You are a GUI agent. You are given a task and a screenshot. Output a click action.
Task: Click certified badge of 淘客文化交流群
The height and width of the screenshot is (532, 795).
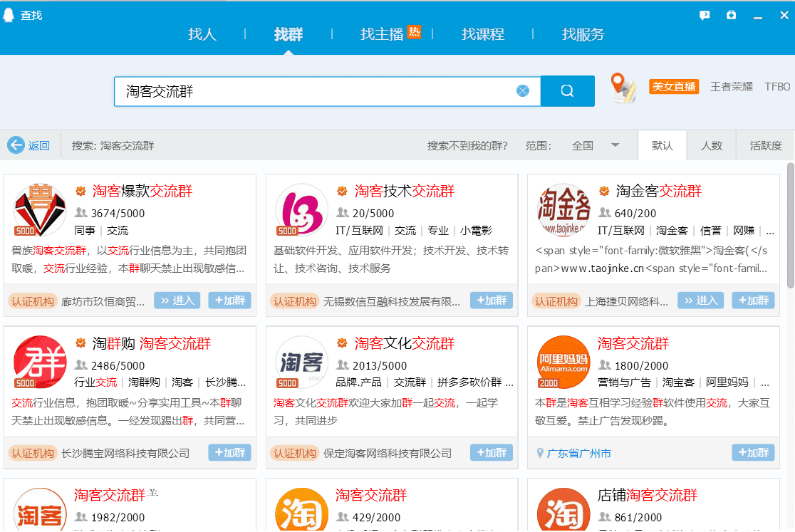342,343
